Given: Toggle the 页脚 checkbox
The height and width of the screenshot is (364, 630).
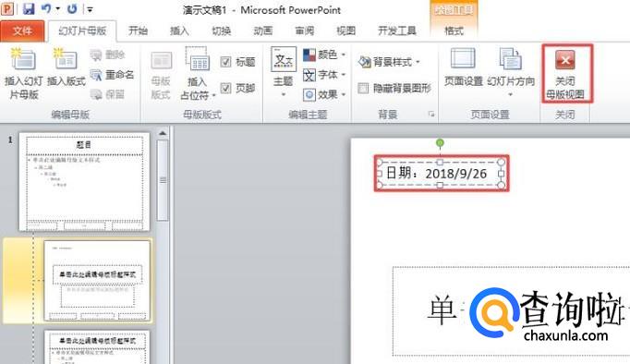Looking at the screenshot, I should 225,88.
